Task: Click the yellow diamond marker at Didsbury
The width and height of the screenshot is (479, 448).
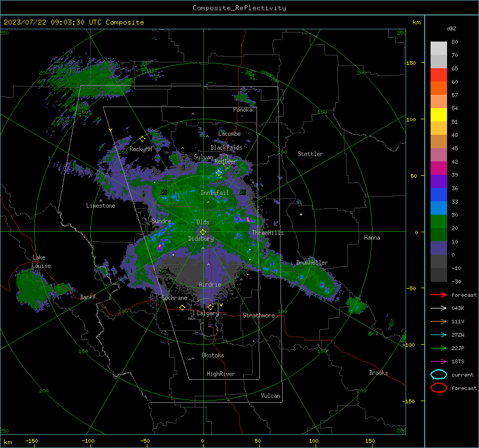Action: tap(203, 232)
